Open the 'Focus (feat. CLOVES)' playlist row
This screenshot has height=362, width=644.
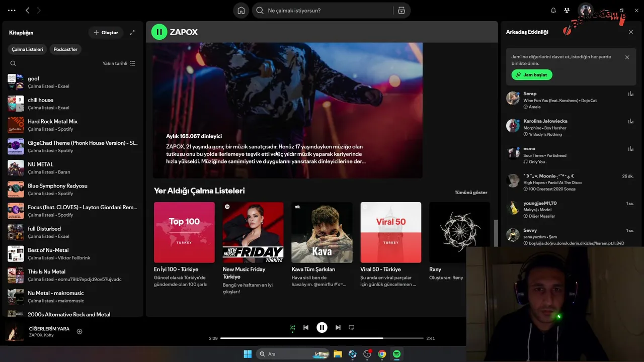point(73,211)
